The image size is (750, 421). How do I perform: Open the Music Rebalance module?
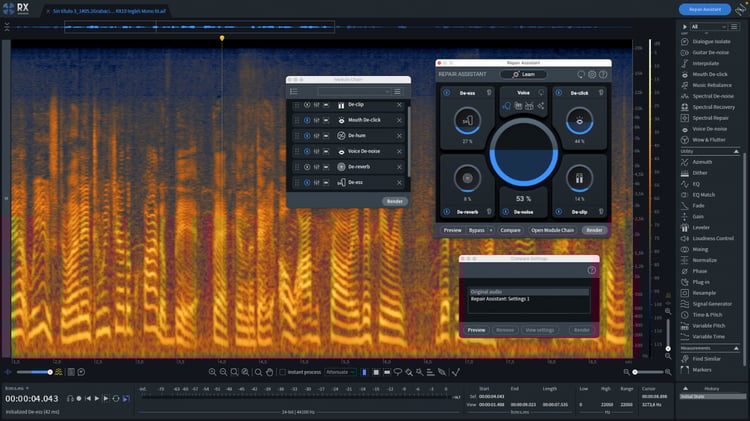[x=707, y=85]
